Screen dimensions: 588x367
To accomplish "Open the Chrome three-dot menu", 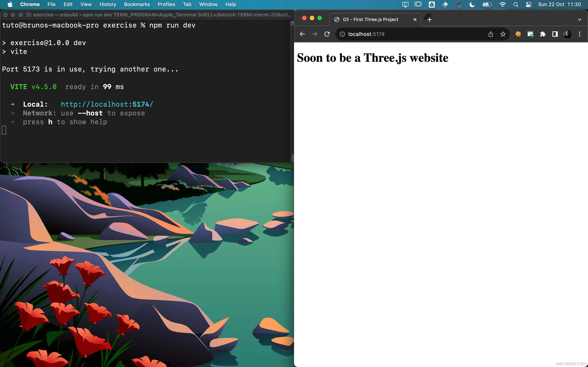I will click(x=579, y=34).
